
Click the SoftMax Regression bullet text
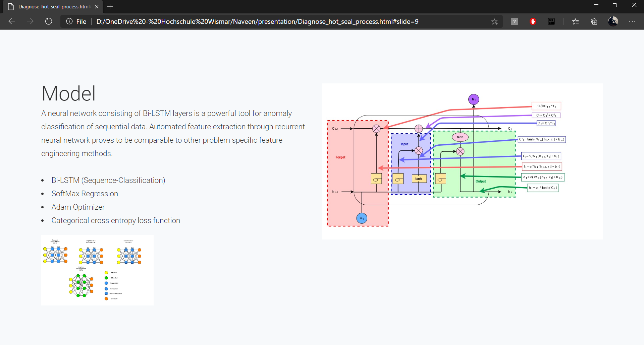click(85, 194)
